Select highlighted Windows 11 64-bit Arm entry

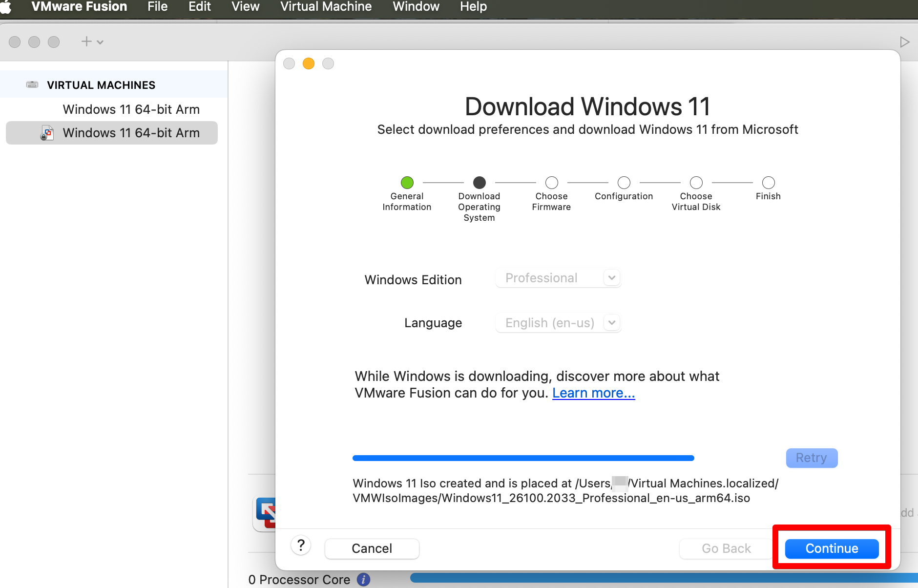click(112, 133)
